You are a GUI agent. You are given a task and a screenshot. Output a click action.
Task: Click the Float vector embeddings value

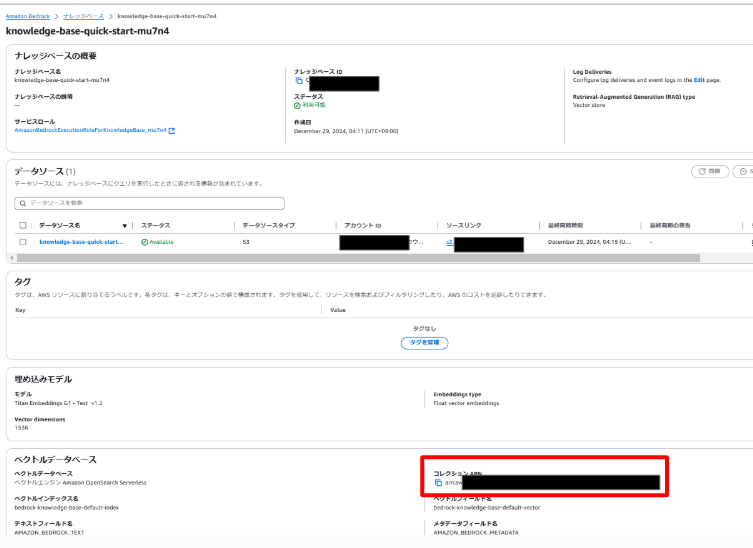[x=466, y=403]
